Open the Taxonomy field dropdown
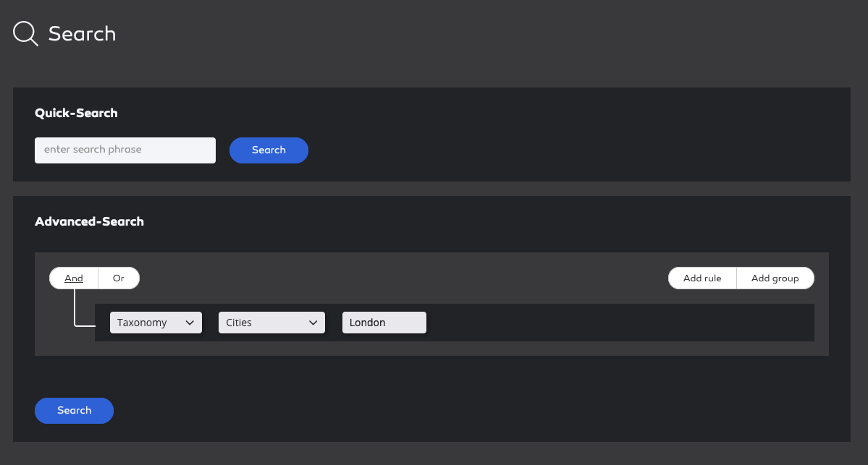Image resolution: width=868 pixels, height=465 pixels. pos(156,323)
